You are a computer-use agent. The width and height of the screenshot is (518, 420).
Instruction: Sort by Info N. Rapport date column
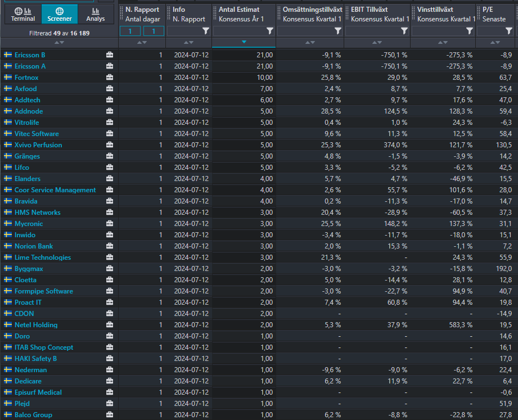188,43
